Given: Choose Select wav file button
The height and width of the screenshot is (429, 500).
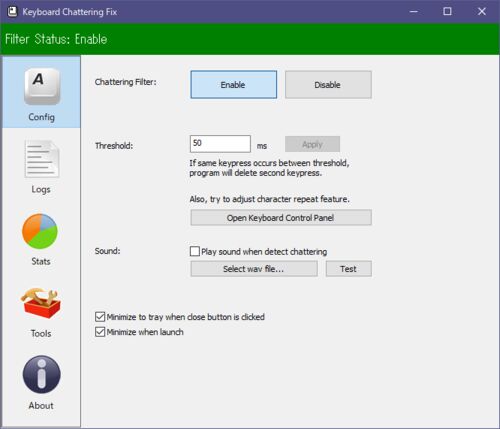Looking at the screenshot, I should (x=254, y=269).
